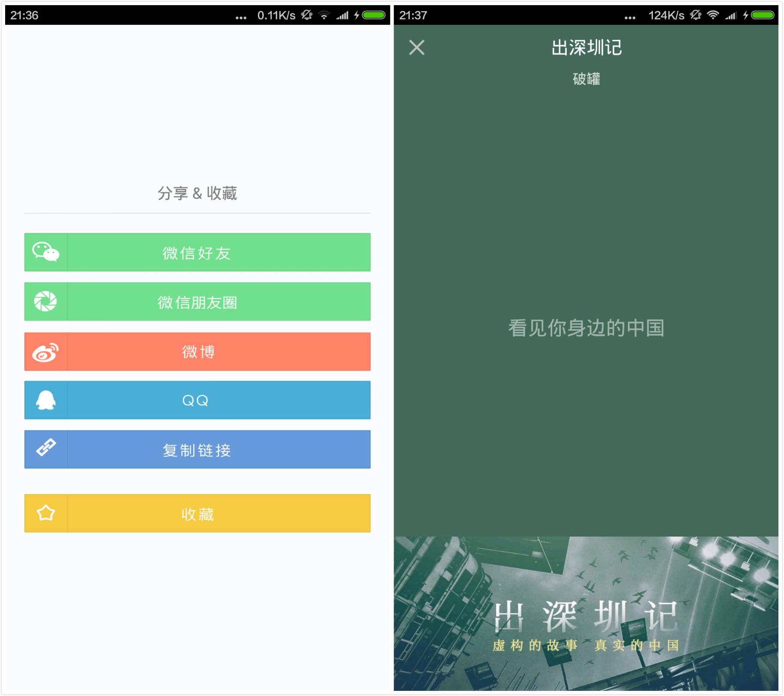Screen dimensions: 784x696
Task: Click the 0.11K/s network speed indicator
Action: (x=276, y=15)
